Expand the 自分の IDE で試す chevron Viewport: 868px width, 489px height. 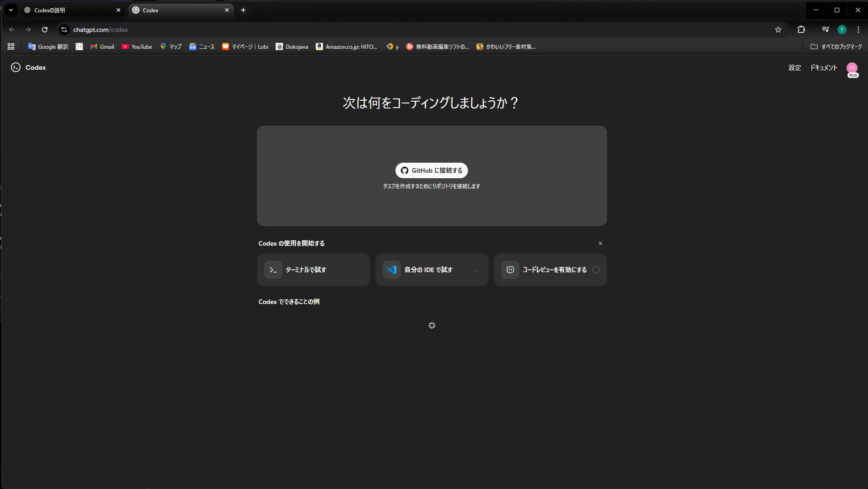(476, 270)
